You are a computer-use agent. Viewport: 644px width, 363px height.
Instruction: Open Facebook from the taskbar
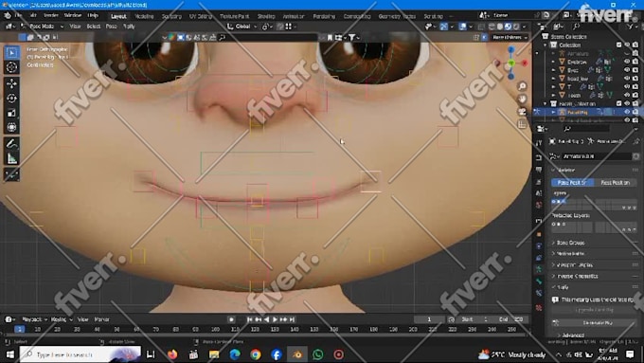tap(276, 354)
